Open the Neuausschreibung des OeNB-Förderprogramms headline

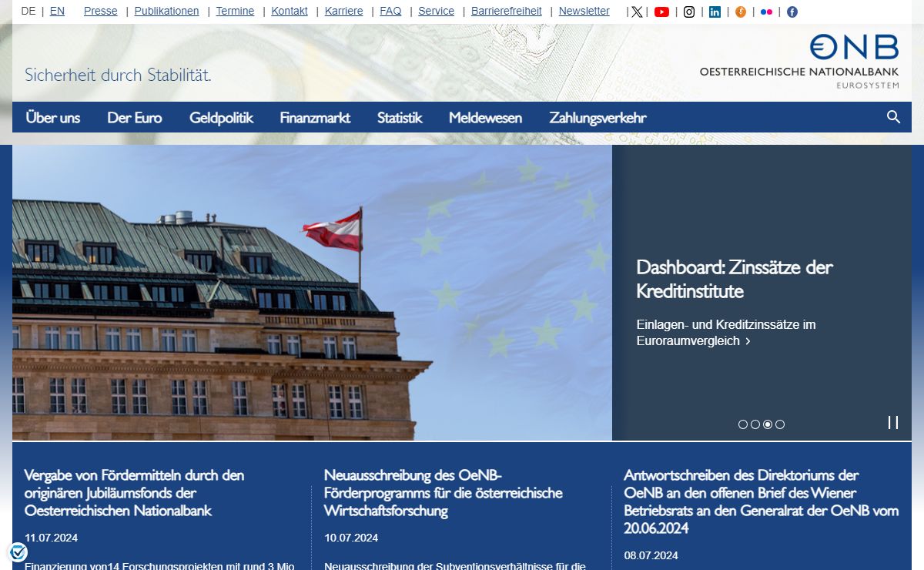pyautogui.click(x=444, y=493)
